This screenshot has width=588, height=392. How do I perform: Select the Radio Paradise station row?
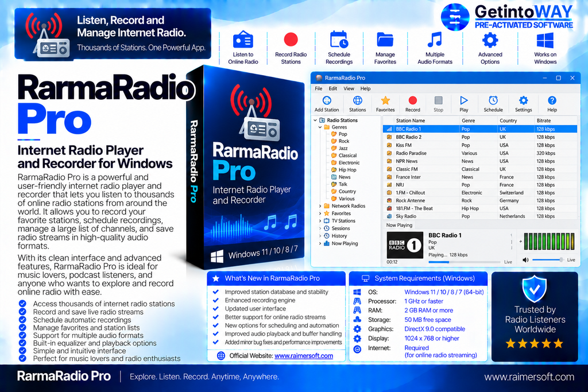pyautogui.click(x=479, y=153)
